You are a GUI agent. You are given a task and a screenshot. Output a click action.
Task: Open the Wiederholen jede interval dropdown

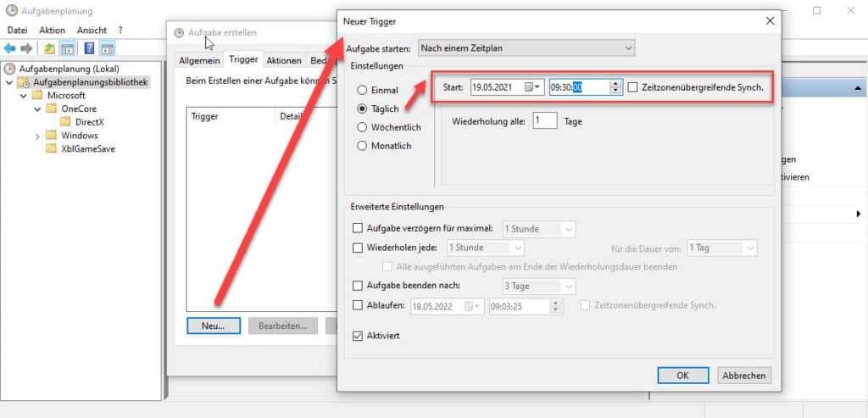[485, 248]
